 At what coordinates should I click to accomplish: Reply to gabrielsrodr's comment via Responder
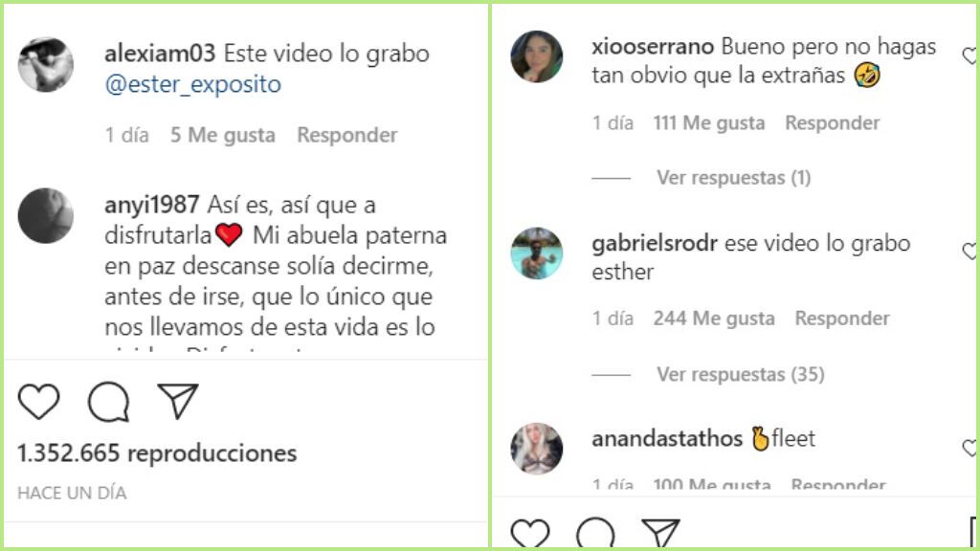[842, 319]
